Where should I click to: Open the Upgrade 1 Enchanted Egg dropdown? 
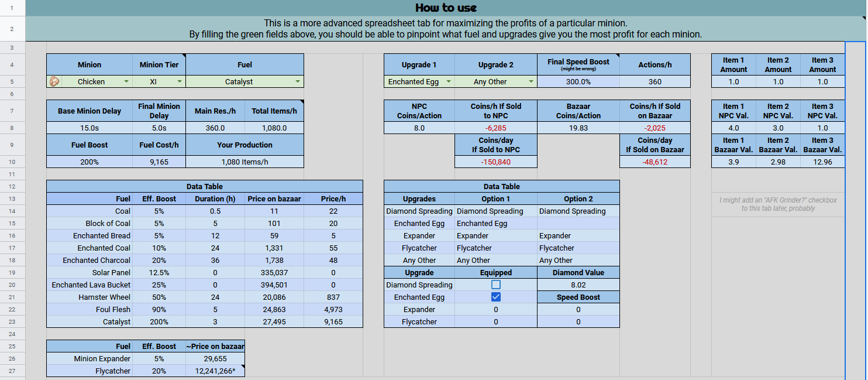coord(449,81)
